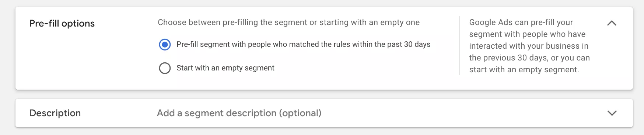Click the empty gray radio circle
Viewport: 644px width, 135px height.
tap(165, 68)
